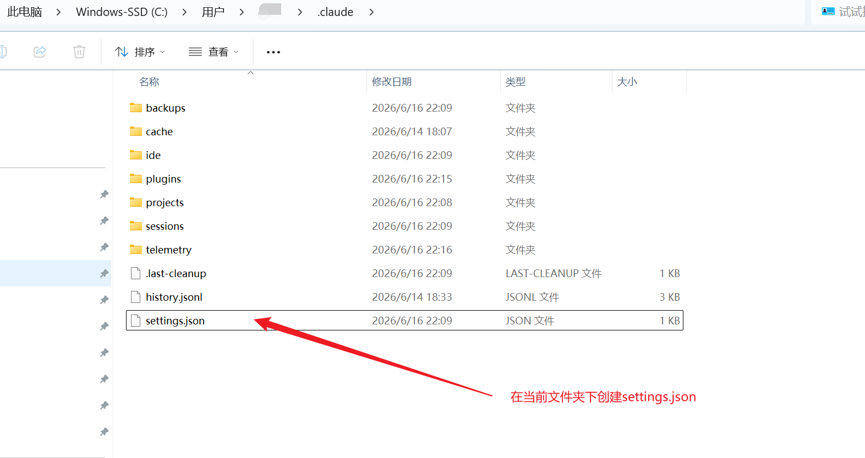Click the settings.json file icon
Viewport: 865px width, 458px height.
[x=136, y=321]
